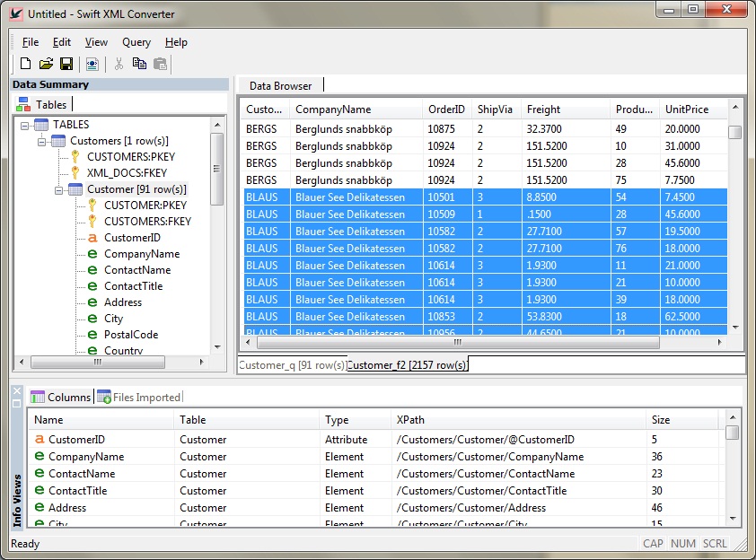Click element icon beside ContactName in tree
Screen dimensions: 756x560
click(92, 270)
